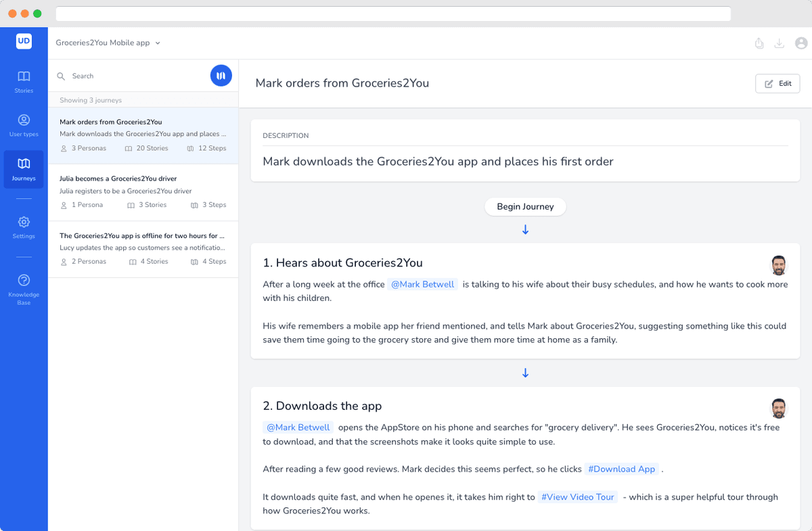Open the @Mark Betwell persona link
This screenshot has width=812, height=531.
tap(423, 284)
